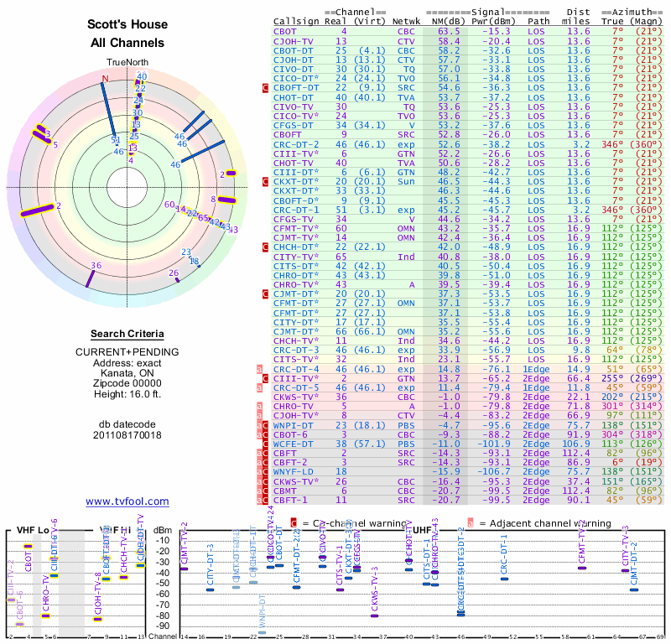Viewport: 671px width, 644px height.
Task: Click the WNPI-DT marker in UHF chart
Action: 263,632
